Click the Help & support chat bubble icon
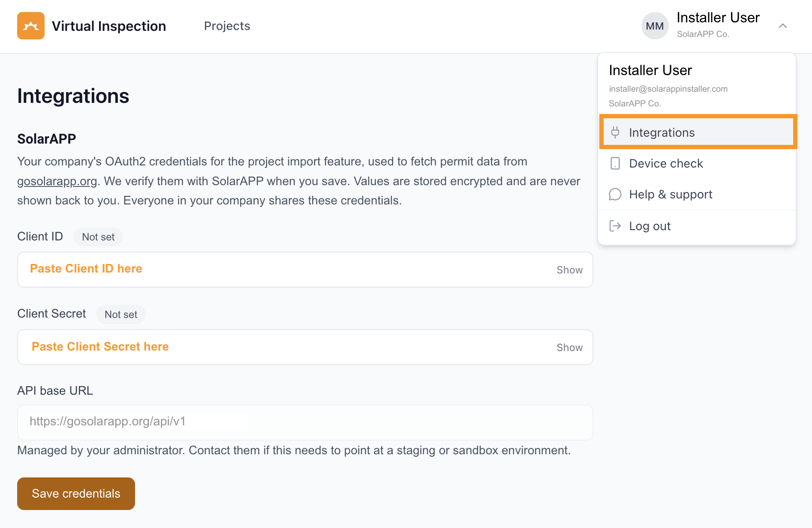The height and width of the screenshot is (528, 812). pos(615,194)
